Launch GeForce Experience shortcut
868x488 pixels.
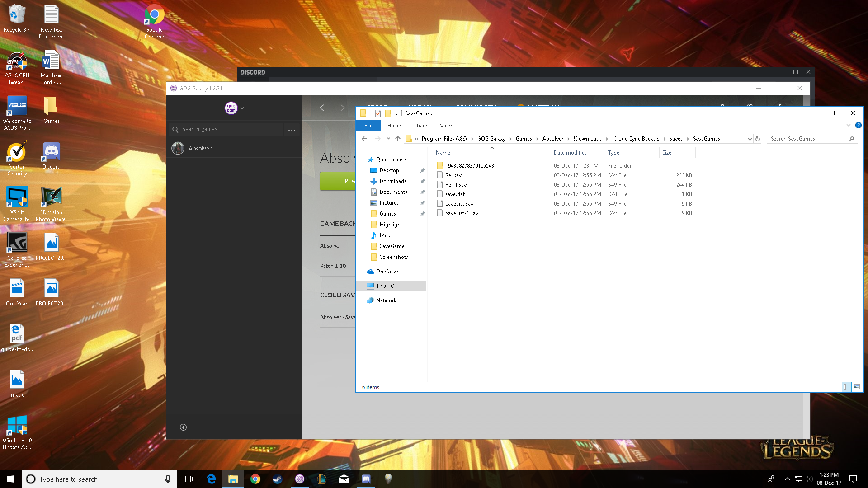tap(17, 249)
